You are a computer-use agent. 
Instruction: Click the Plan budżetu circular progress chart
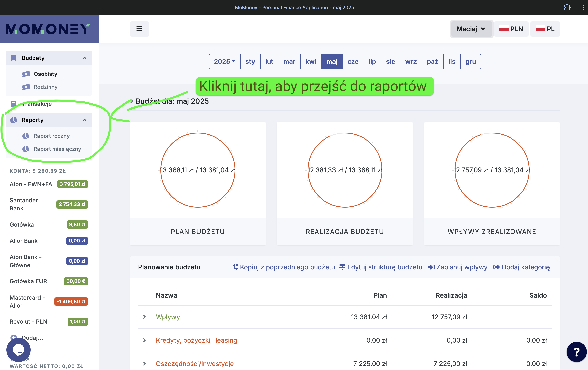point(198,170)
